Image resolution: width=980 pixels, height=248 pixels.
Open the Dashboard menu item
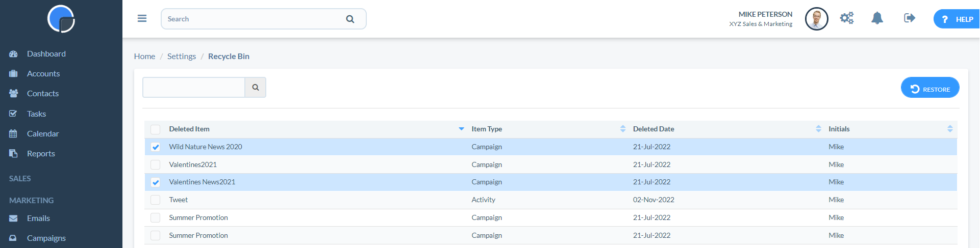(x=46, y=54)
